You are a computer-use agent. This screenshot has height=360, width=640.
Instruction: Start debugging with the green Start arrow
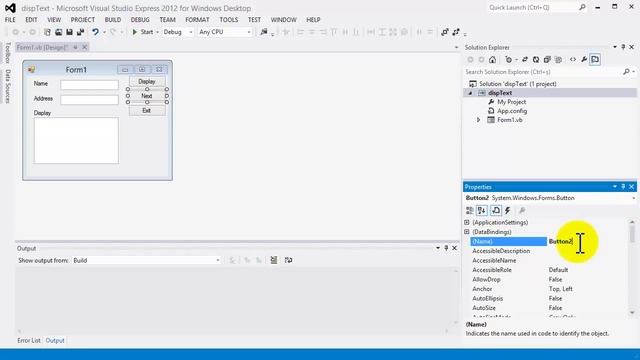click(x=135, y=32)
